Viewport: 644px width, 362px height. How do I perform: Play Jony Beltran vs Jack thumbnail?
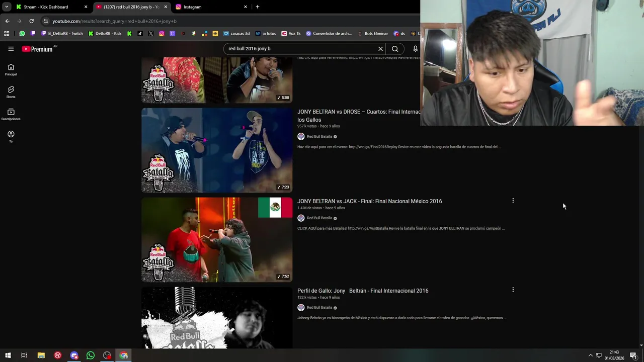(217, 240)
